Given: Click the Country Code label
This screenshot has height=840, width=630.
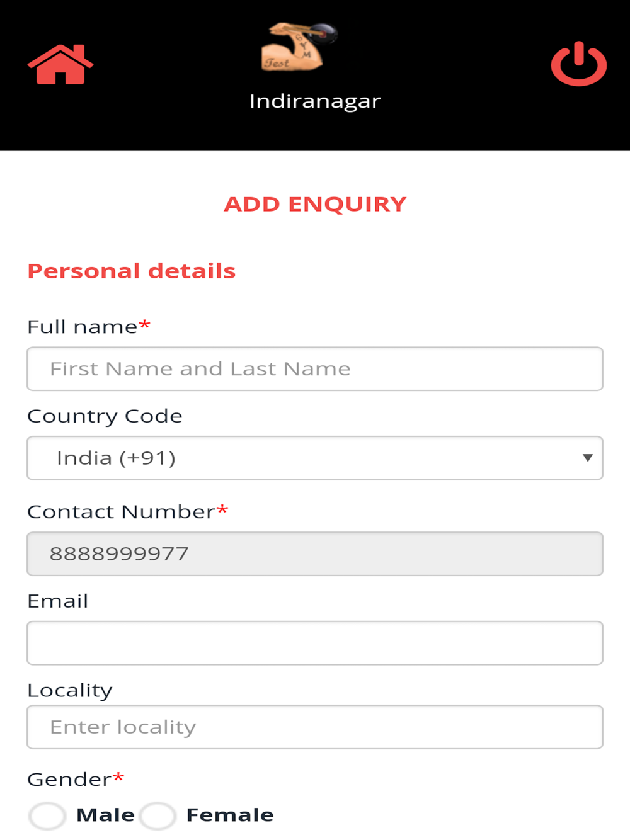Looking at the screenshot, I should click(105, 416).
